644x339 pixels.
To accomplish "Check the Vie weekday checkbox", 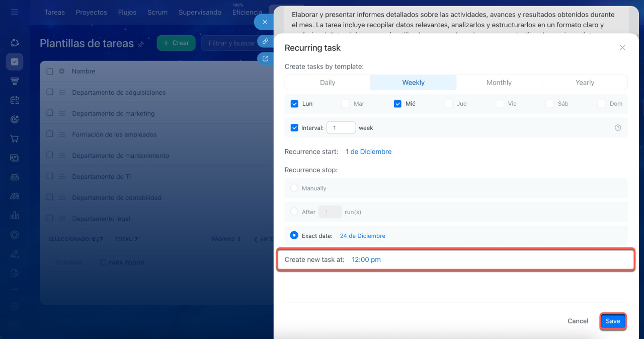I will [x=500, y=104].
